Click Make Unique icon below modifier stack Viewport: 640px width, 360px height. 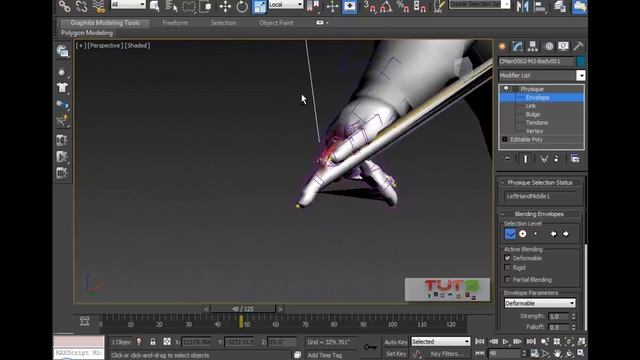tap(543, 159)
